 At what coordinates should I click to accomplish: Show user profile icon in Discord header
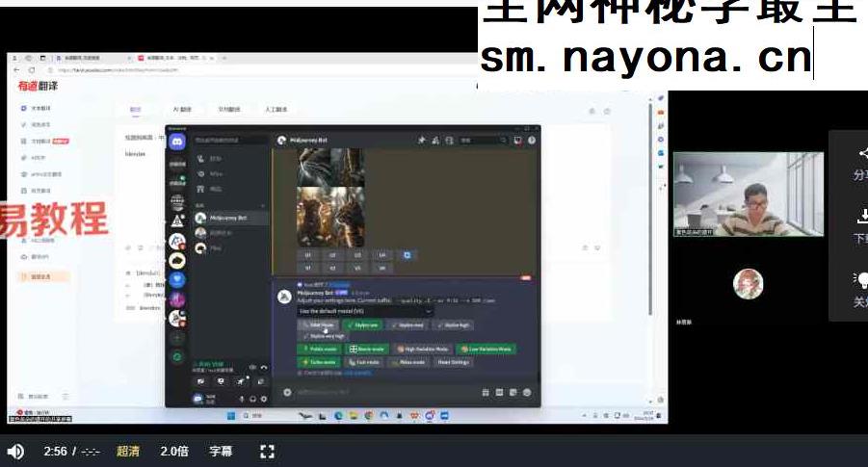(449, 141)
